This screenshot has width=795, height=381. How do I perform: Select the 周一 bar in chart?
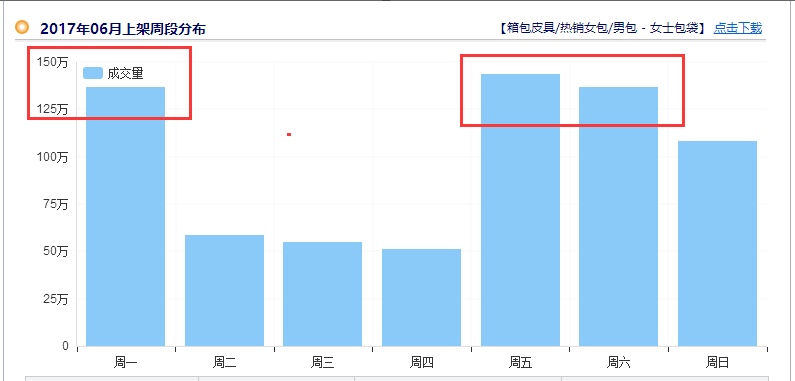(125, 217)
